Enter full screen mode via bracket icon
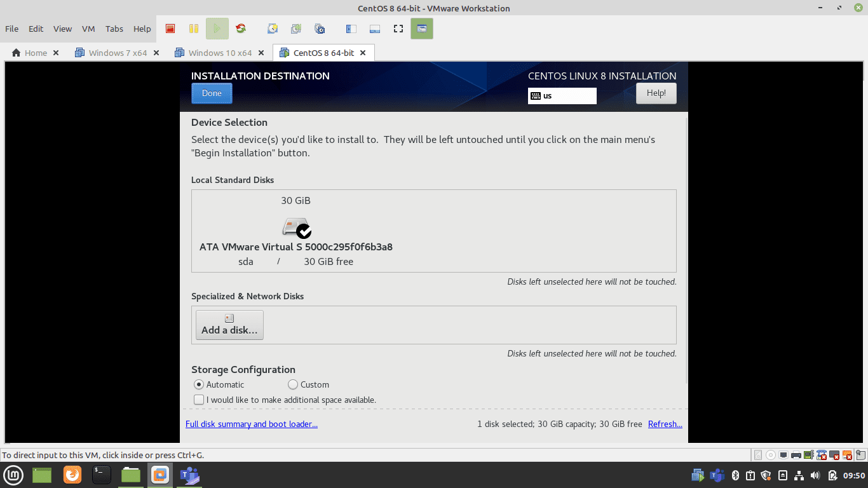Screen dimensions: 868x488 coord(398,29)
